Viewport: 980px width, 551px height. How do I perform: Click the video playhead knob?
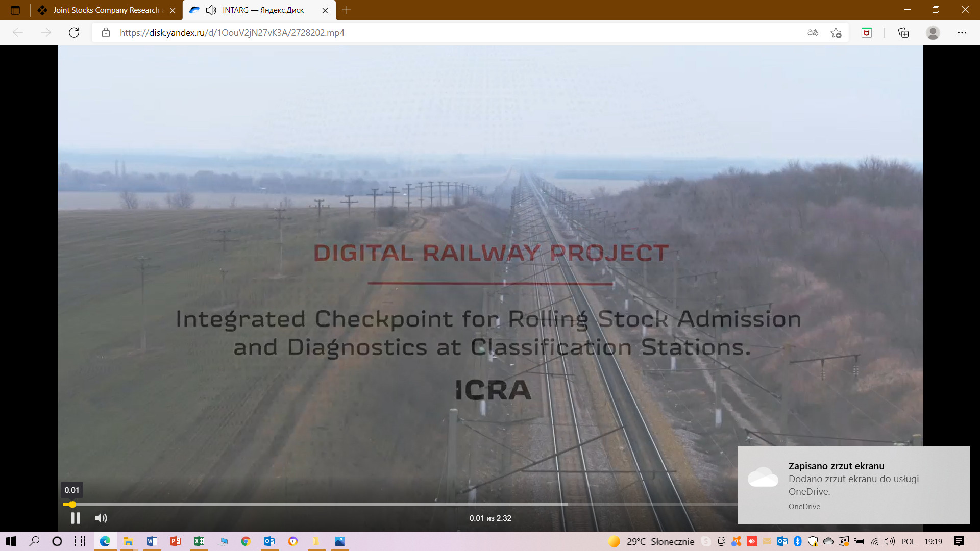coord(72,504)
